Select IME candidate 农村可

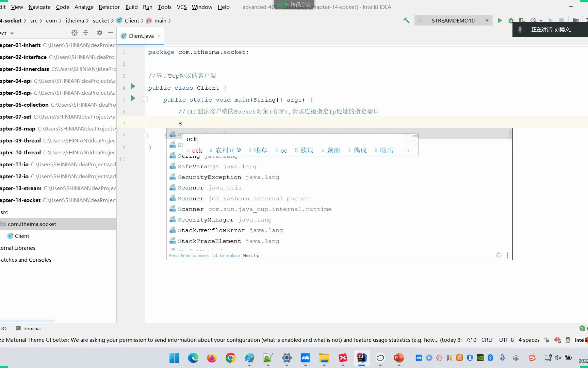[x=225, y=150]
